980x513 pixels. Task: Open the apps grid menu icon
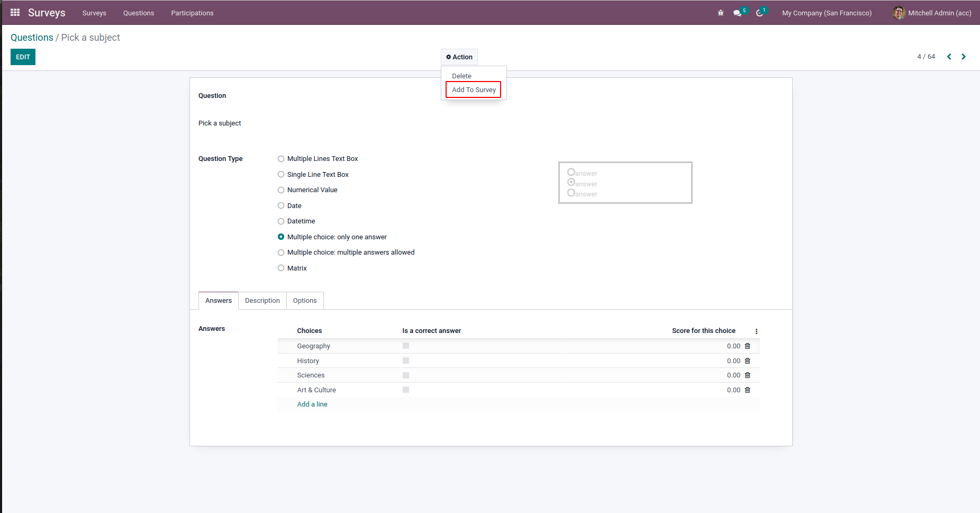click(15, 12)
